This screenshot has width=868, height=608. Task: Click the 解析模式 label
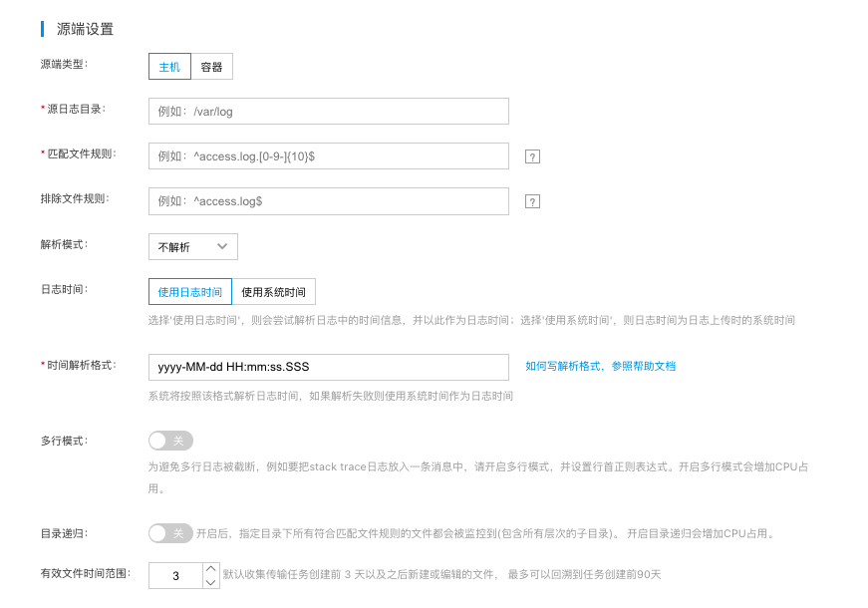(64, 244)
